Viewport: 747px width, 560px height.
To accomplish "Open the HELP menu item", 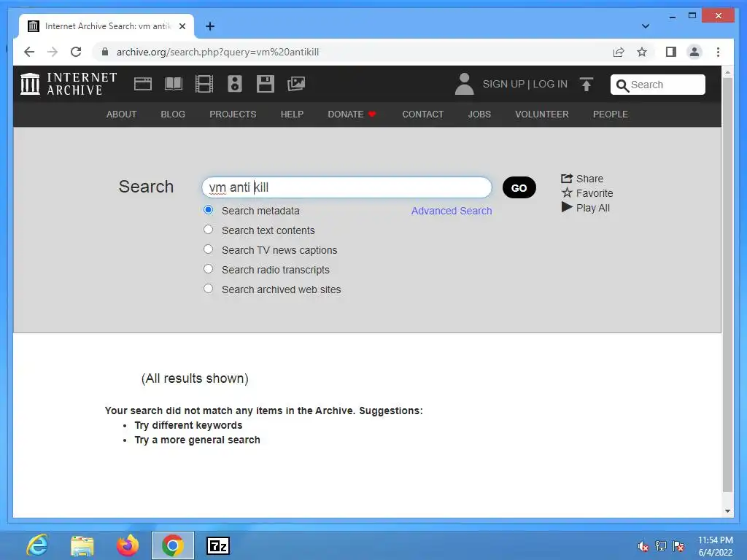I will pos(292,114).
